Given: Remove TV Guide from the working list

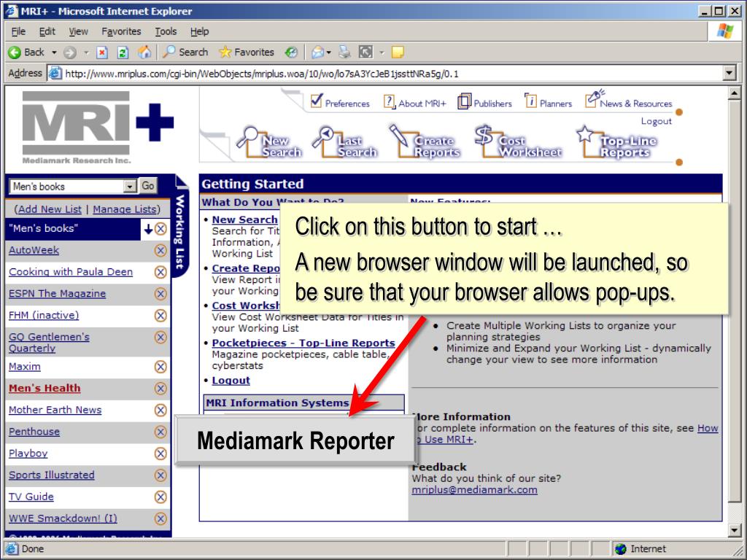Looking at the screenshot, I should (160, 497).
